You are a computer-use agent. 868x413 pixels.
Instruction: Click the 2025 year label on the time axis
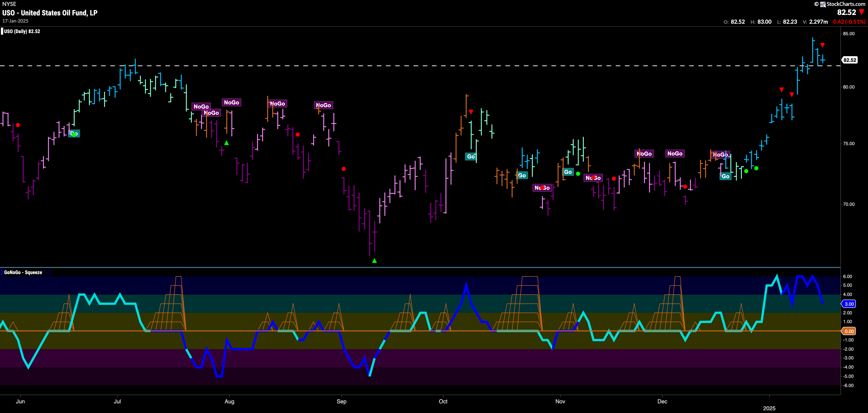(769, 408)
